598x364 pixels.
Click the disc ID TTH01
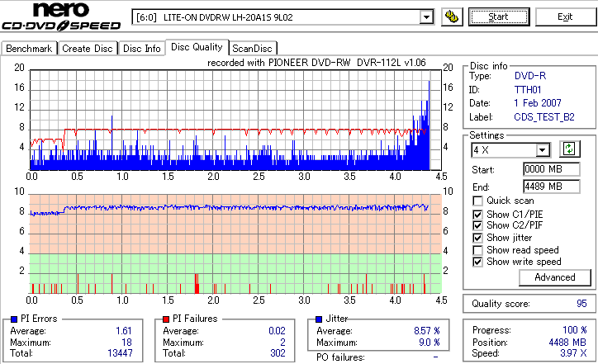tap(528, 90)
